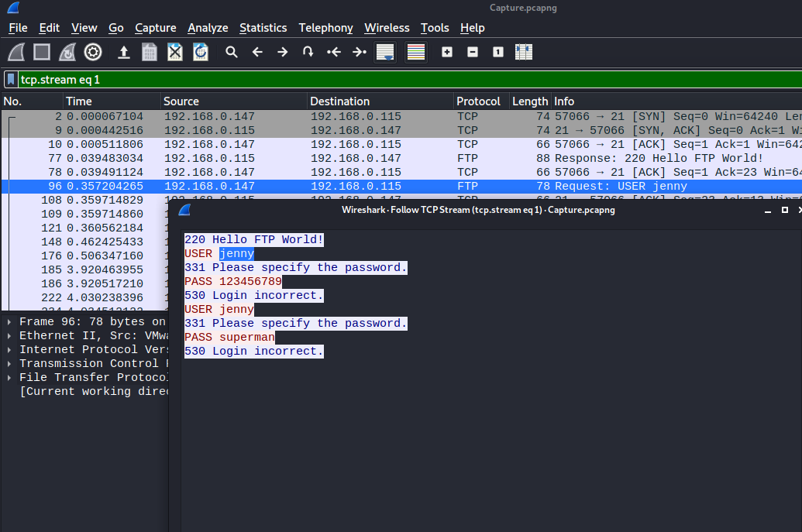Select packet 77 '220 Hello FTP World!' response
The width and height of the screenshot is (802, 532).
(x=401, y=159)
